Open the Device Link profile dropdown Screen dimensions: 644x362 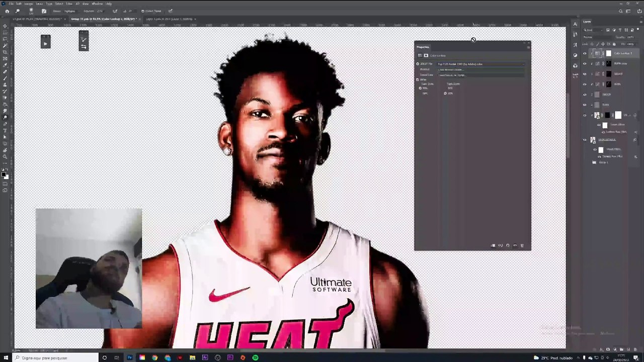pos(480,75)
